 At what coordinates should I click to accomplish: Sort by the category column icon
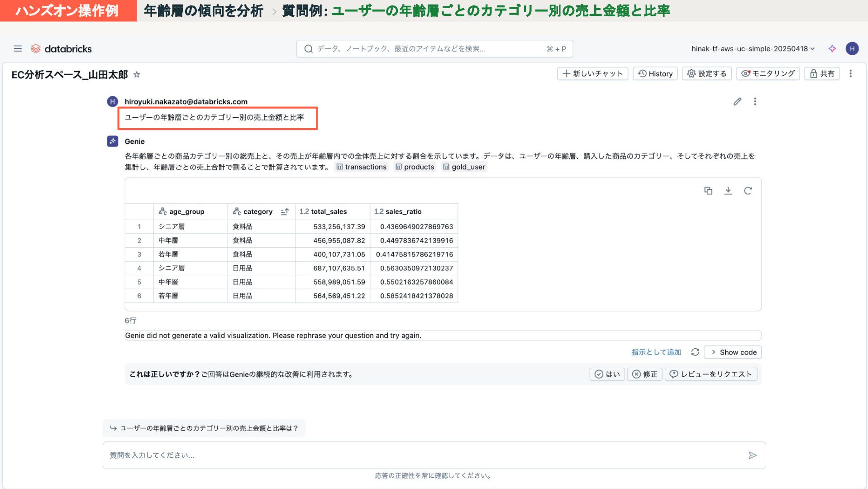[285, 211]
